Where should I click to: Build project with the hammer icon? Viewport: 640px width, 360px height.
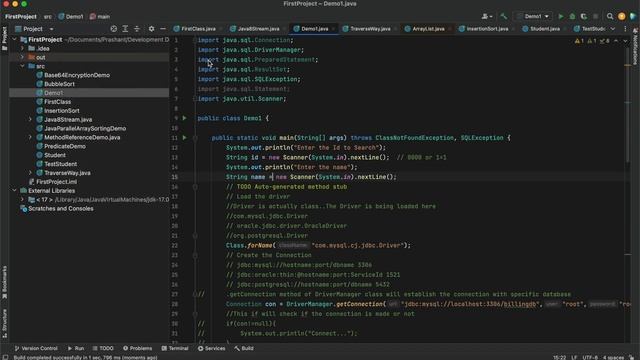tap(504, 17)
